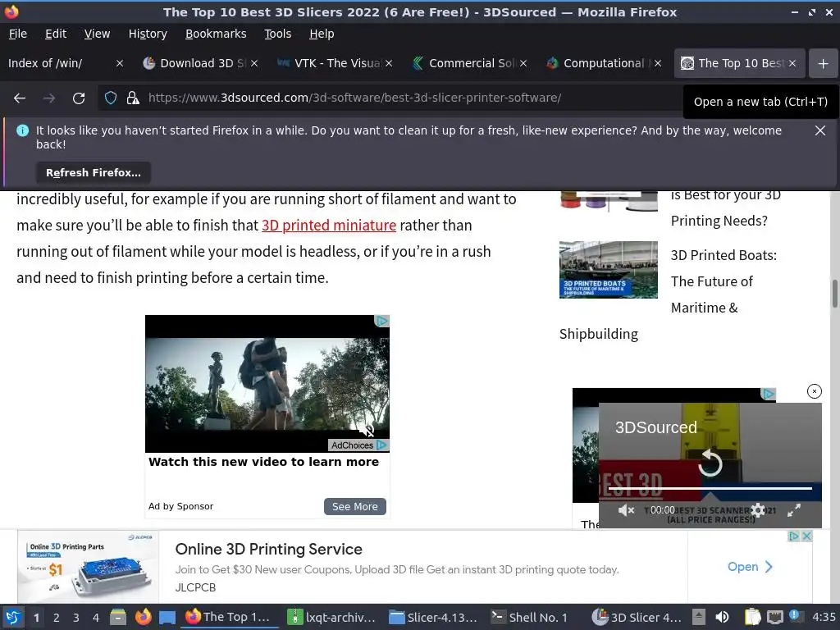Open 3D Printed Boats article link
The width and height of the screenshot is (840, 630).
[724, 281]
